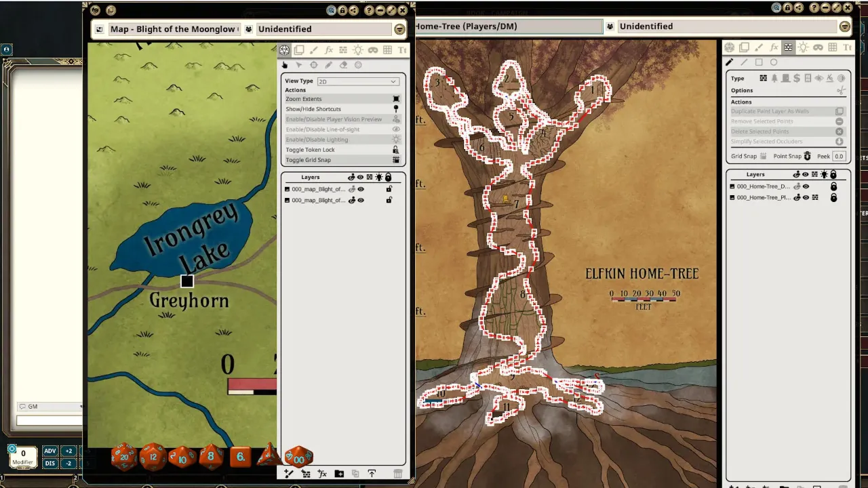Click the add FX layer icon below left layers
This screenshot has width=868, height=488.
point(322,474)
